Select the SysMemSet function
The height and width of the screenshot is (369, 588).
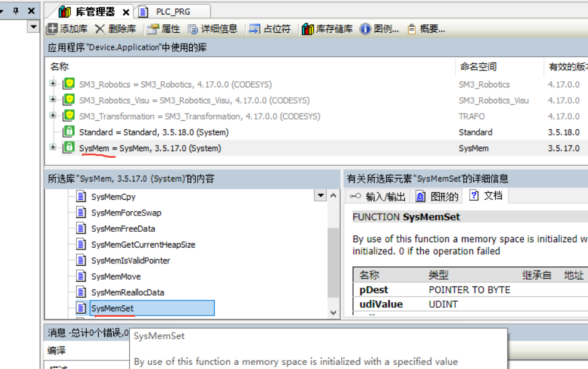click(152, 308)
